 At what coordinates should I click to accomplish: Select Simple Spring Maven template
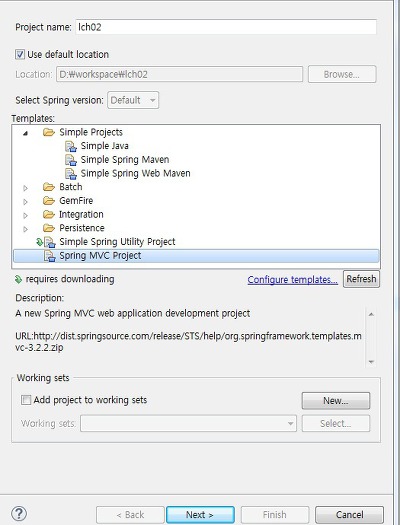[x=125, y=160]
